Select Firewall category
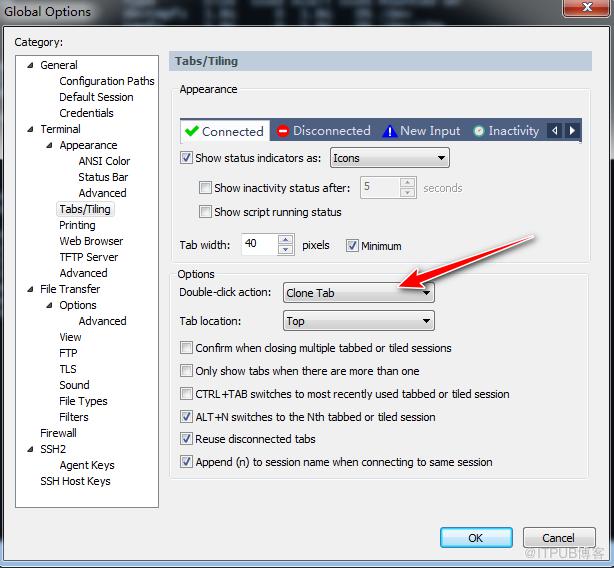Image resolution: width=614 pixels, height=568 pixels. (58, 433)
